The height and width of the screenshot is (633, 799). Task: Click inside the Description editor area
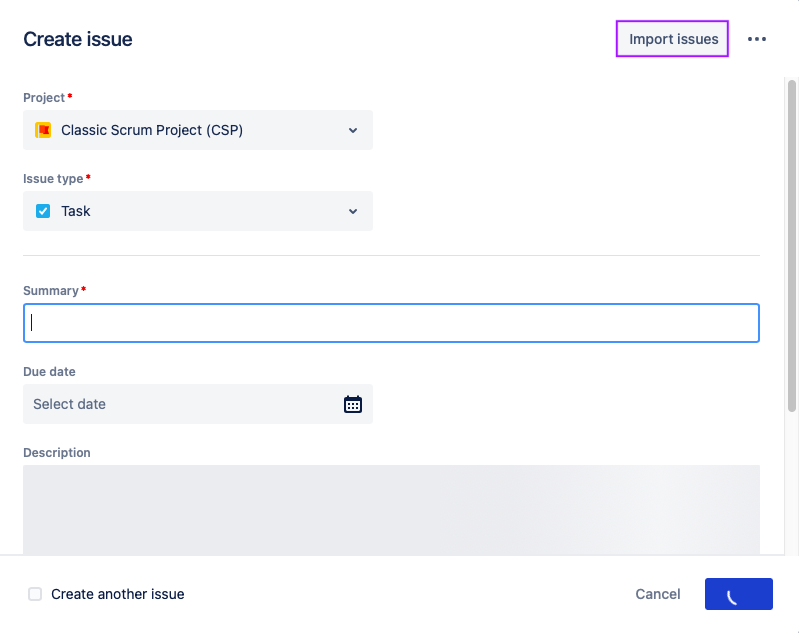click(x=391, y=508)
